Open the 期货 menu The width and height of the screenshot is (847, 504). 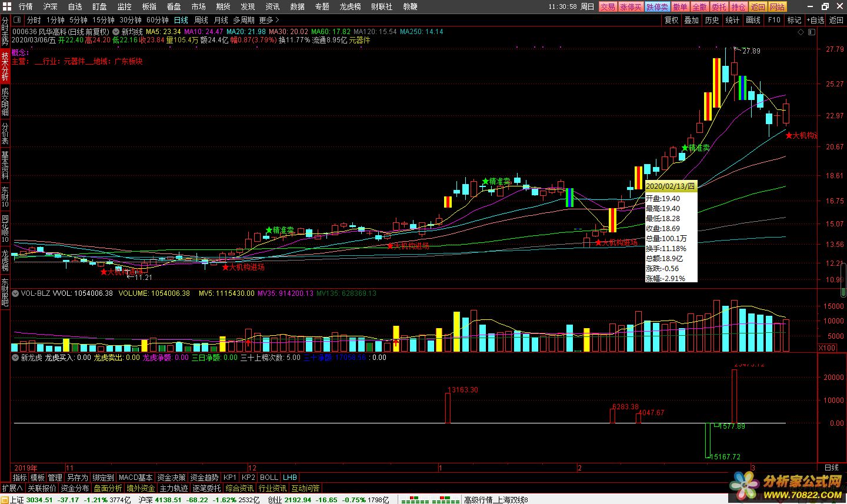224,6
